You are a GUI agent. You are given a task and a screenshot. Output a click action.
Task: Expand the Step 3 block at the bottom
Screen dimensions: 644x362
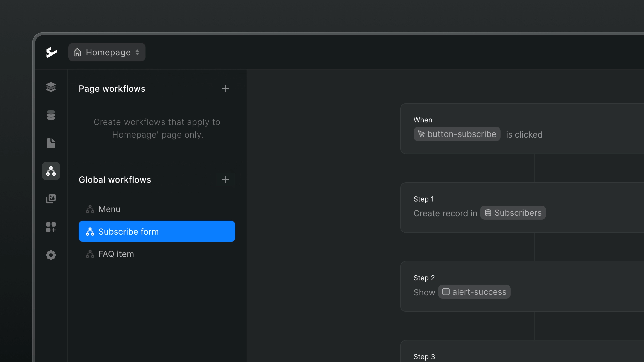(424, 356)
